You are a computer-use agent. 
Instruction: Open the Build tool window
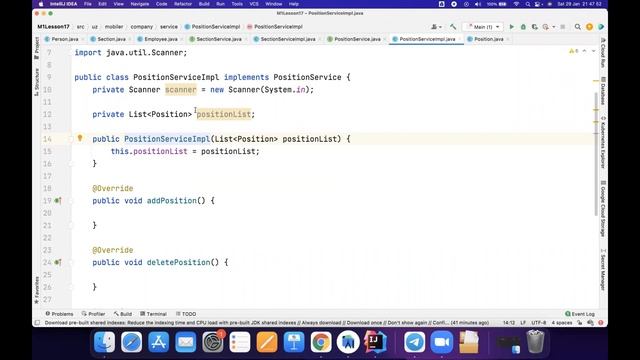(x=123, y=314)
